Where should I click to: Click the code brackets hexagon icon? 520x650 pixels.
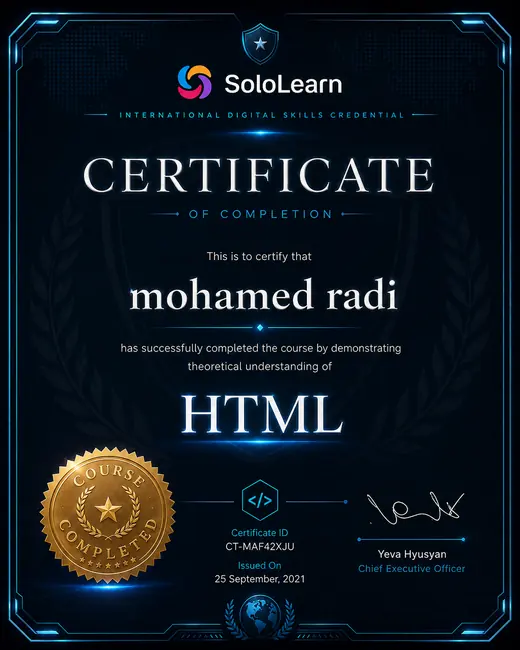[x=260, y=500]
